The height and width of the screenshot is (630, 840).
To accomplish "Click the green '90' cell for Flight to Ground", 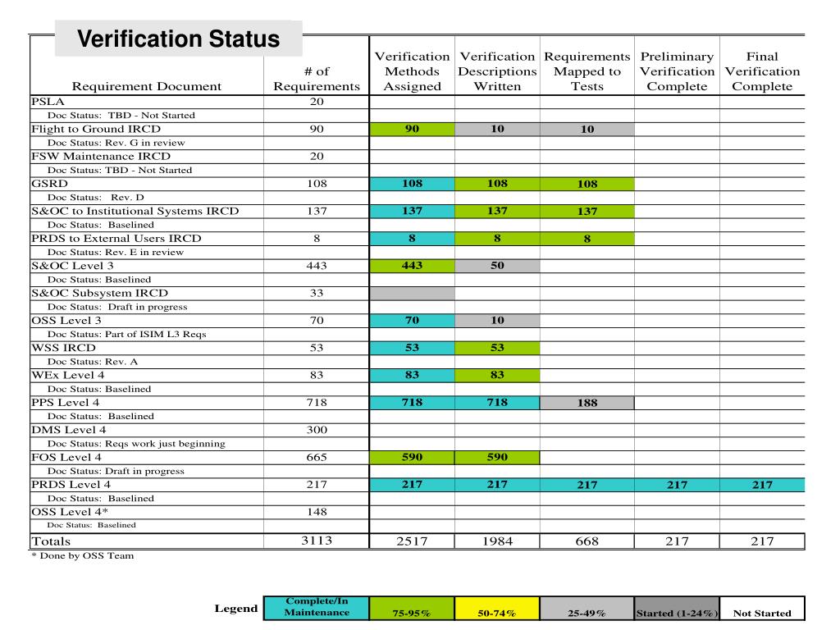I will click(412, 129).
